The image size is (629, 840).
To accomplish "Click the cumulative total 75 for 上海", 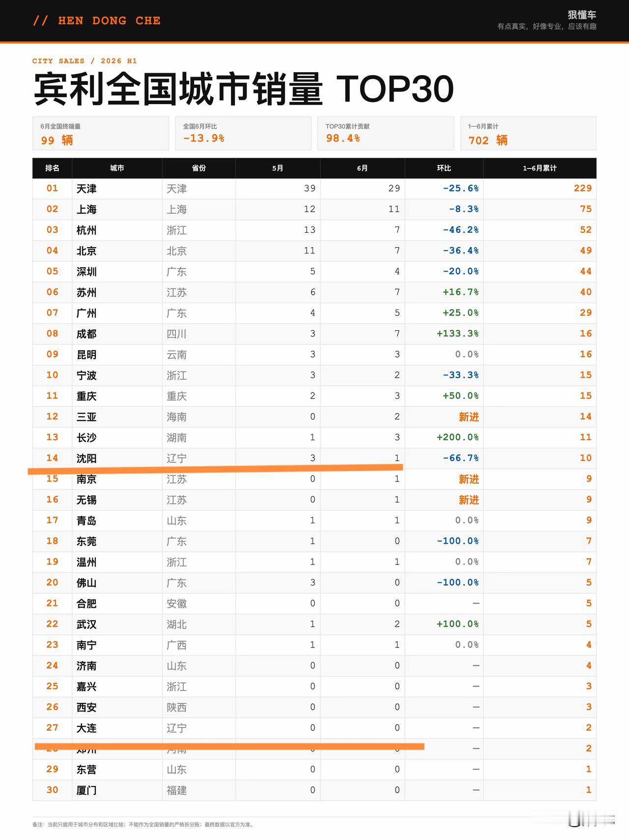I will coord(586,209).
